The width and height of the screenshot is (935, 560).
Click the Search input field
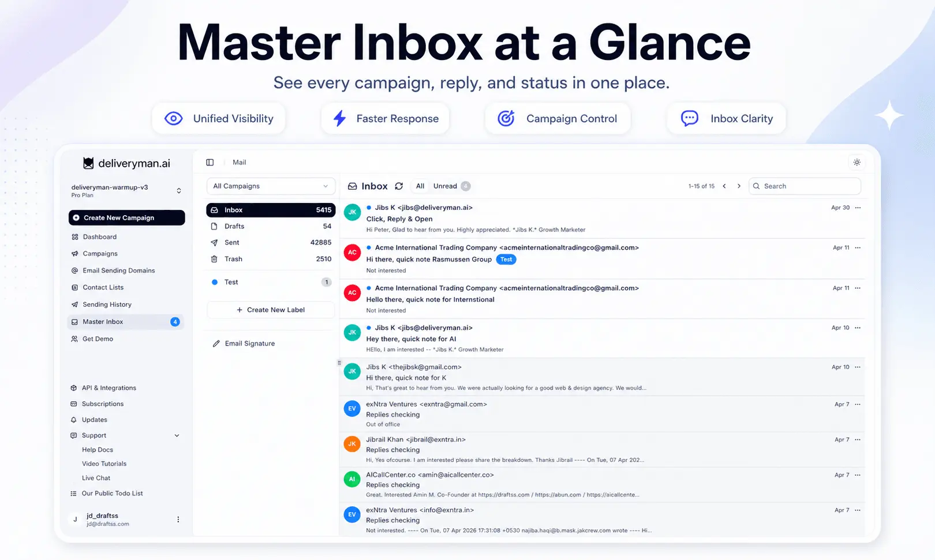[805, 186]
